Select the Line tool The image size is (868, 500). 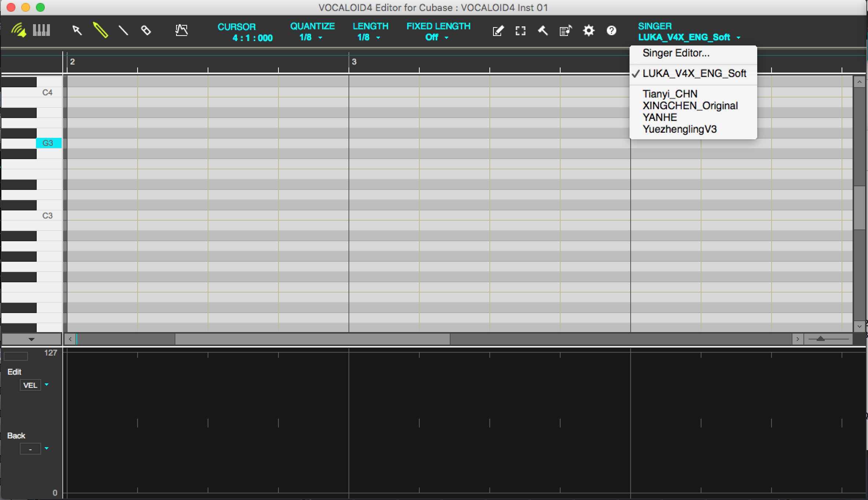click(123, 30)
